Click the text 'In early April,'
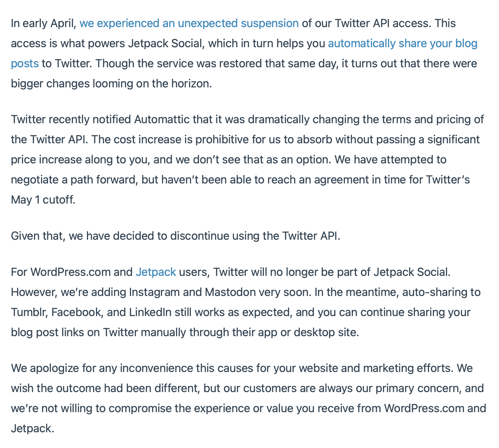The image size is (499, 448). coord(44,23)
